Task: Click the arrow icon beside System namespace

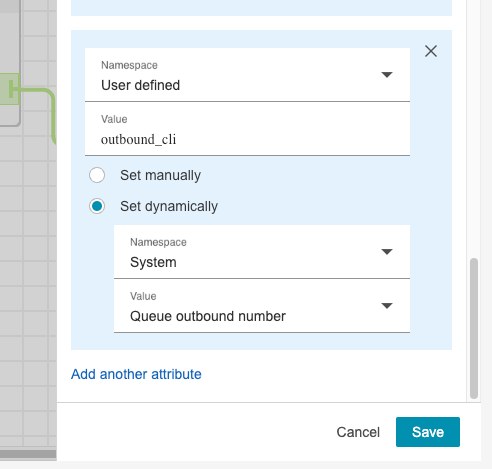Action: pos(387,252)
